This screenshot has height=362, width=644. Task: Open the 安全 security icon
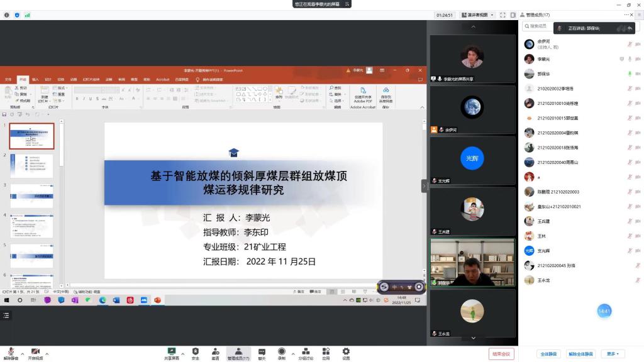click(196, 352)
